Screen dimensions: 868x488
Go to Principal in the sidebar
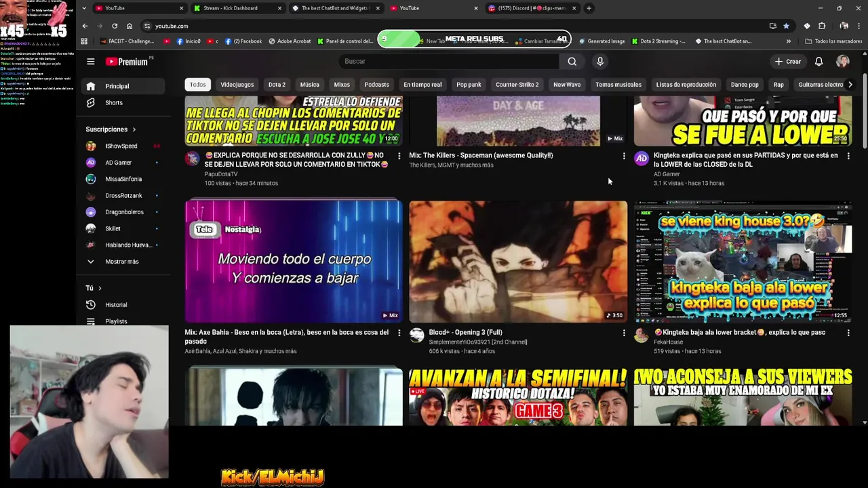tap(123, 86)
